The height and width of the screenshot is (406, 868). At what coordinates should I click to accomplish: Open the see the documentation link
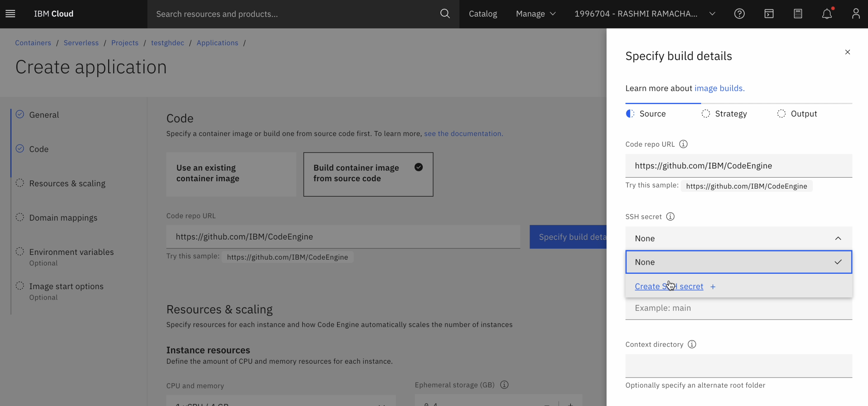(463, 134)
